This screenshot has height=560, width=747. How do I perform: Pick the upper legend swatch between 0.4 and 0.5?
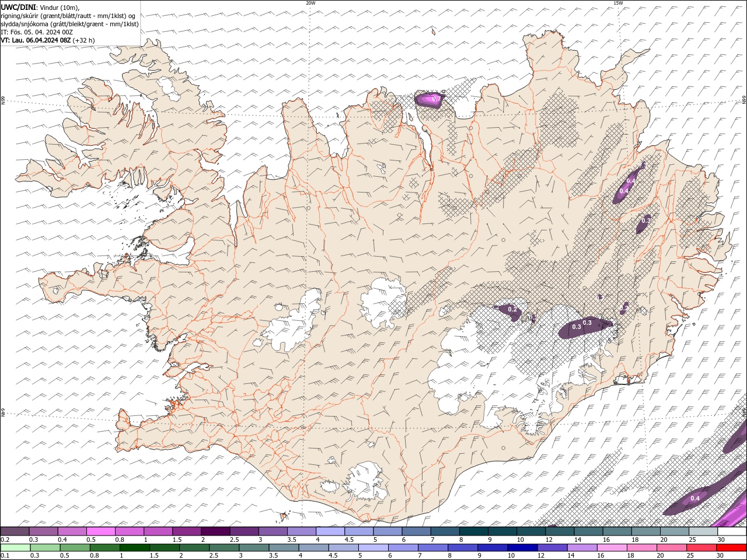72,531
